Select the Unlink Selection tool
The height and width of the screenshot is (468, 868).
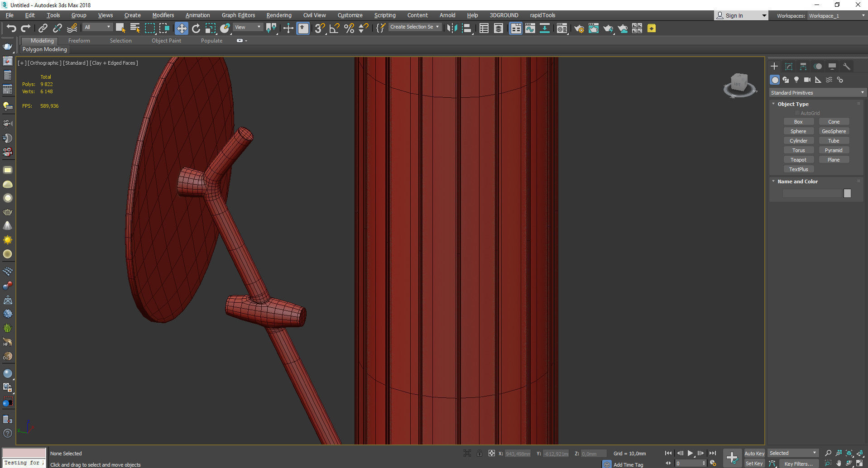point(57,29)
